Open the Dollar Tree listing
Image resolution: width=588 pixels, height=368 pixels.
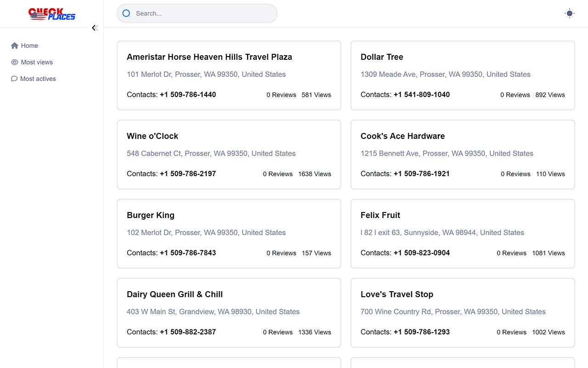pos(382,57)
